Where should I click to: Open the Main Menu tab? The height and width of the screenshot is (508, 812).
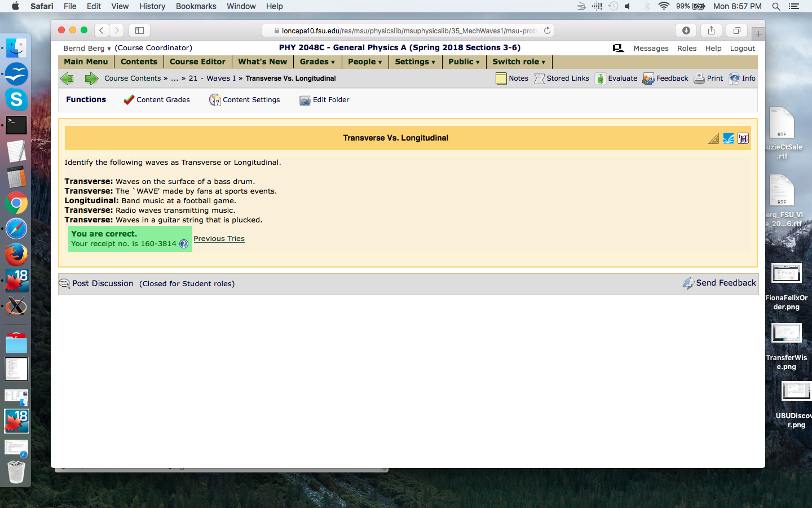[86, 62]
